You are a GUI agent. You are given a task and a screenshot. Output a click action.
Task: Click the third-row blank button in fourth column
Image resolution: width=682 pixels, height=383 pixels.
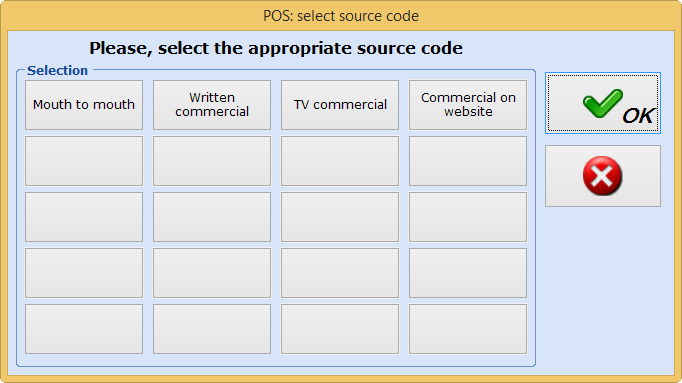point(468,217)
